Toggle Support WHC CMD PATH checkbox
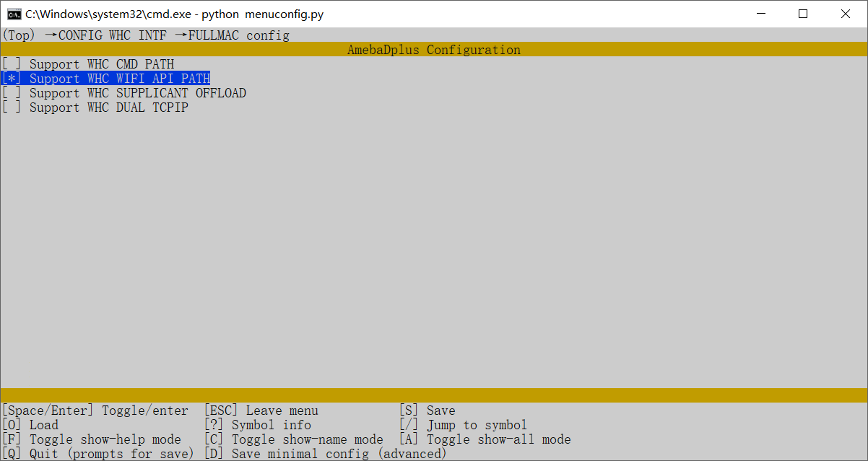This screenshot has width=868, height=461. click(12, 64)
